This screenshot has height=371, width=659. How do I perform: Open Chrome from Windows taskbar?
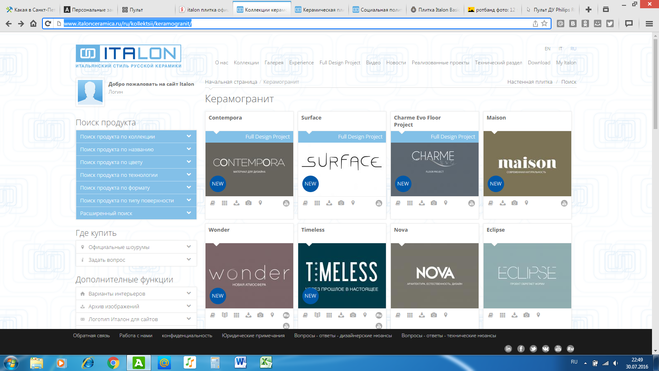tap(113, 363)
